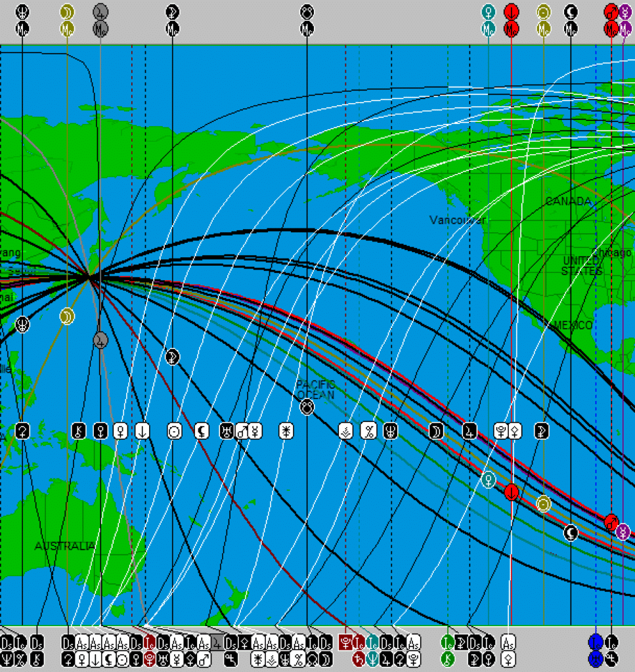This screenshot has width=635, height=672.
Task: Click the MEXICO label on the map
Action: coord(573,325)
